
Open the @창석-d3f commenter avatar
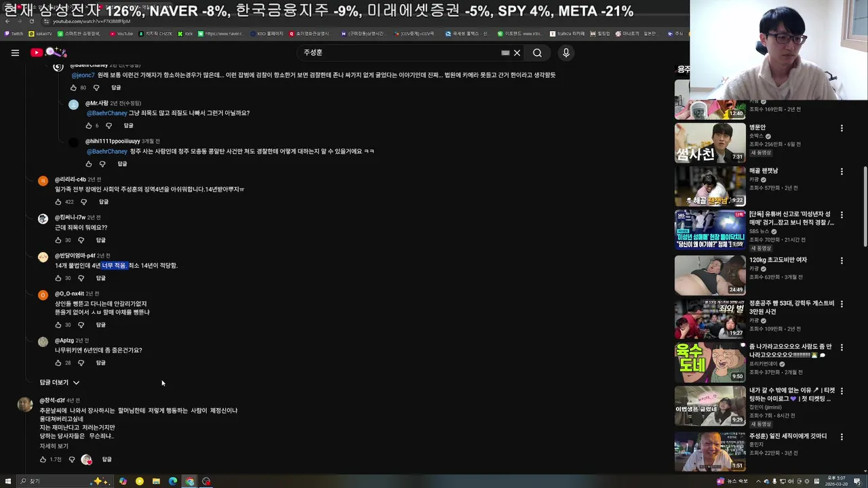click(25, 405)
